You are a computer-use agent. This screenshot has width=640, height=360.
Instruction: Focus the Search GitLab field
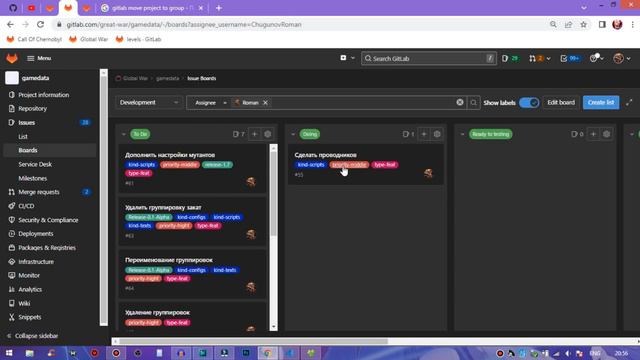pos(429,58)
